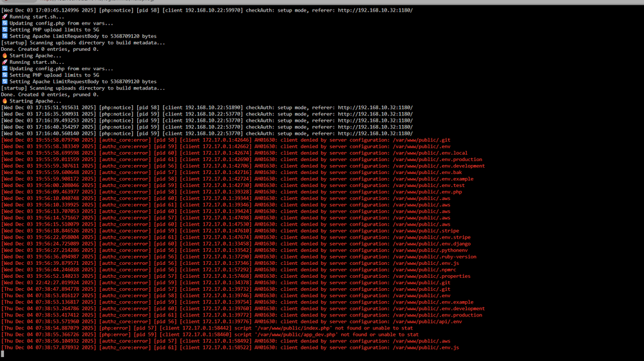Screen dimensions: 644x361
Task: Select the denied path /var/www/public/.env.test
Action: click(x=429, y=186)
